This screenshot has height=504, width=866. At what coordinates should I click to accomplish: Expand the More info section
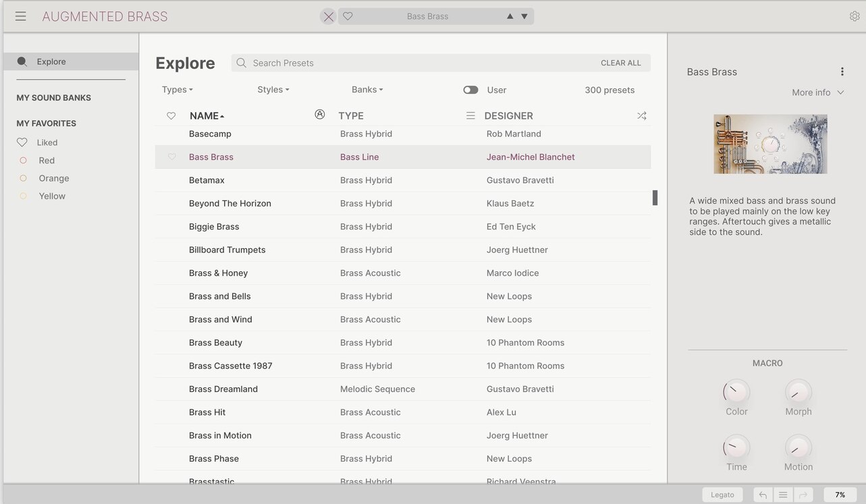click(x=818, y=92)
